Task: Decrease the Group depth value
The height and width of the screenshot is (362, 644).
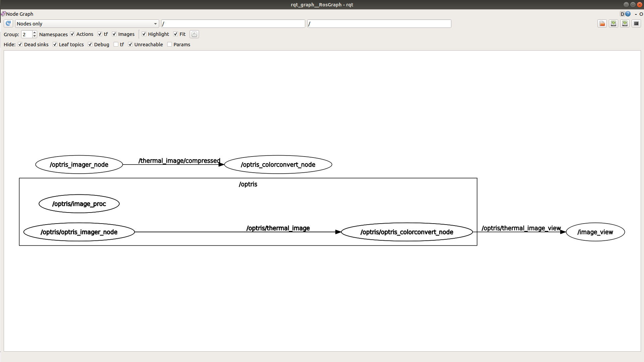Action: [x=35, y=36]
